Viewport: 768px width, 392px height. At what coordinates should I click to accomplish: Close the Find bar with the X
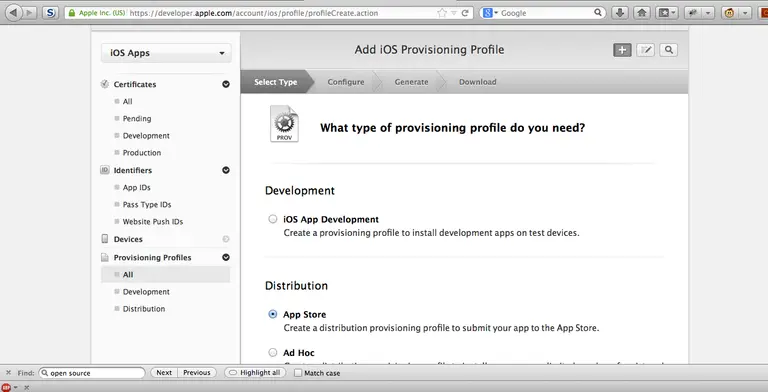[8, 373]
